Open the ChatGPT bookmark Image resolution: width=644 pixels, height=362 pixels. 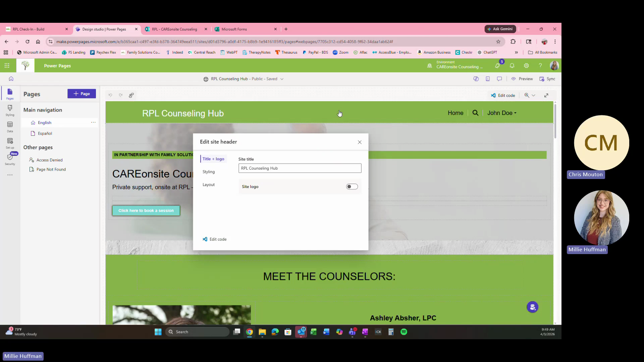click(487, 52)
